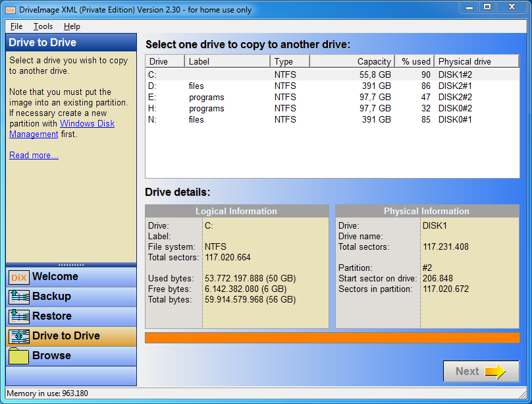Sort by the % used column header
The height and width of the screenshot is (404, 532).
[415, 61]
